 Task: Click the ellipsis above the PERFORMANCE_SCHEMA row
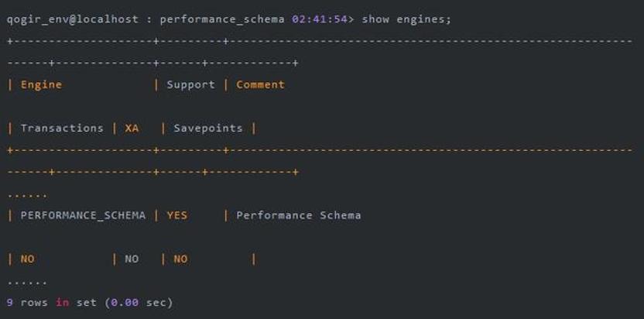tap(27, 195)
